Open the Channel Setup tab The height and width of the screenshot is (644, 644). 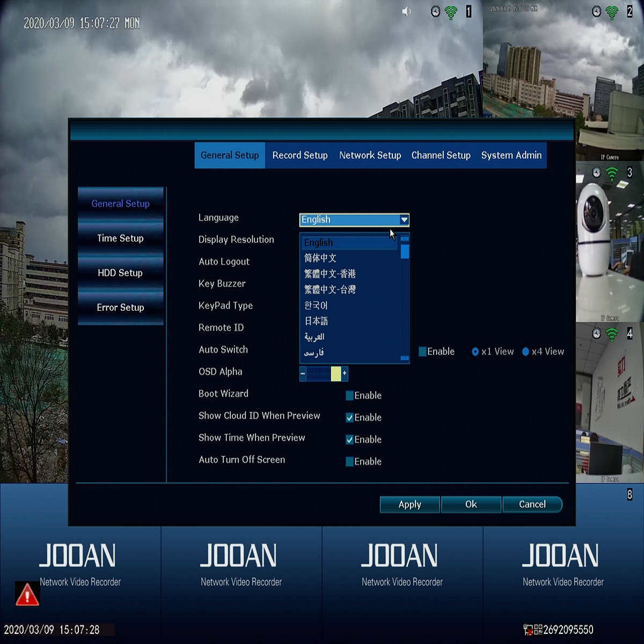[441, 155]
